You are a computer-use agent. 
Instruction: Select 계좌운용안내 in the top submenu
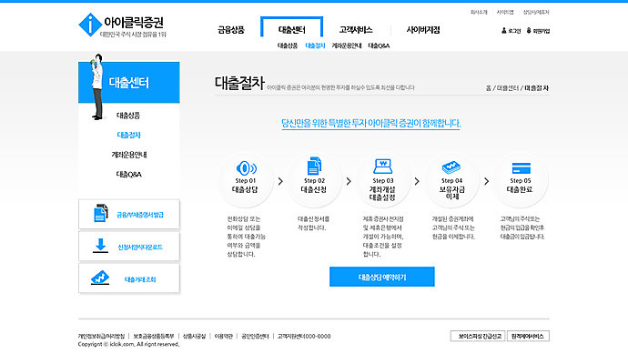(347, 45)
